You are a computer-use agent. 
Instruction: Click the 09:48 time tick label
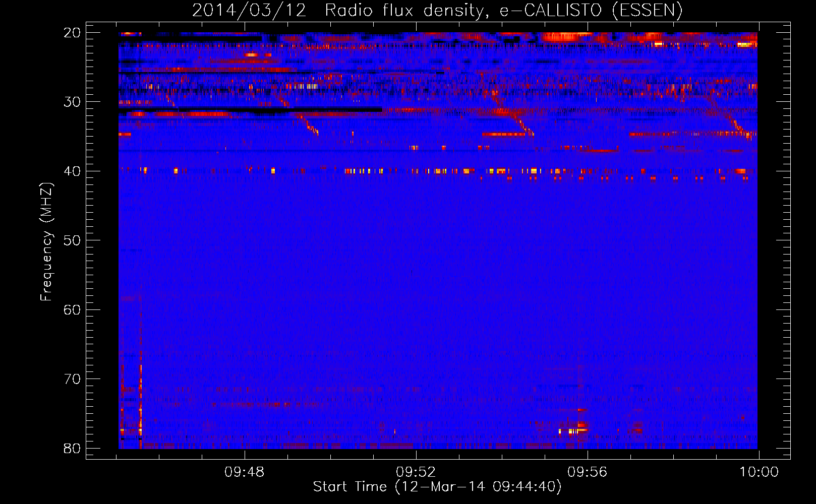click(x=245, y=472)
